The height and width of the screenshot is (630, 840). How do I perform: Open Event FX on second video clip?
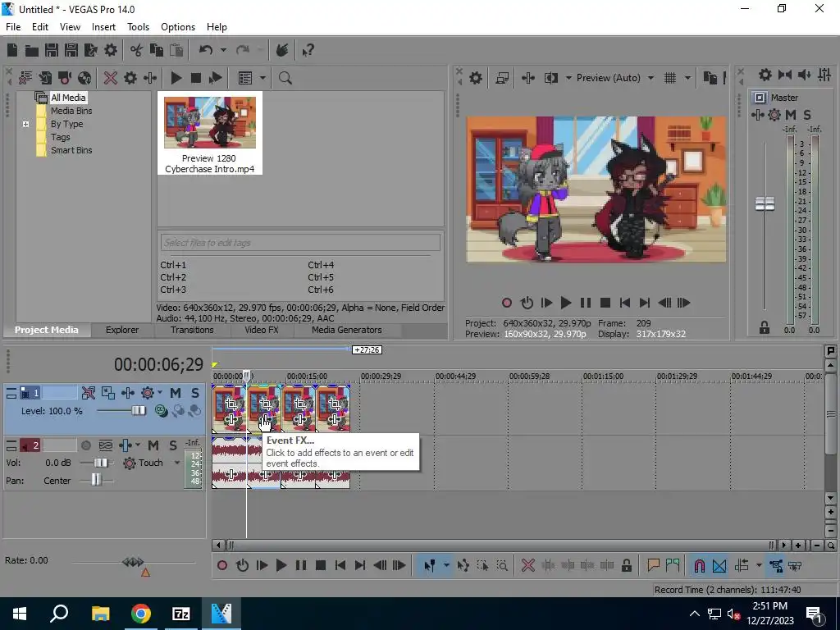click(265, 419)
